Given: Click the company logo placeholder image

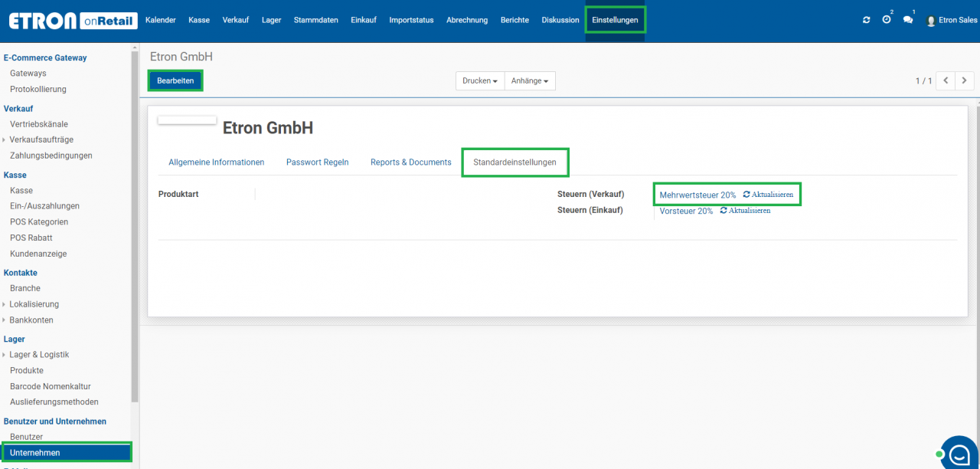Looking at the screenshot, I should click(187, 120).
